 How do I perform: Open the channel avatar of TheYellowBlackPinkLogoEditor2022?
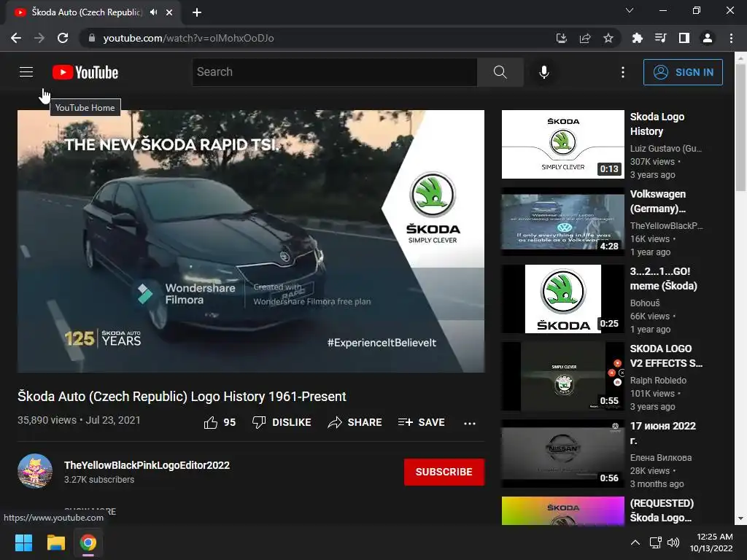[35, 472]
